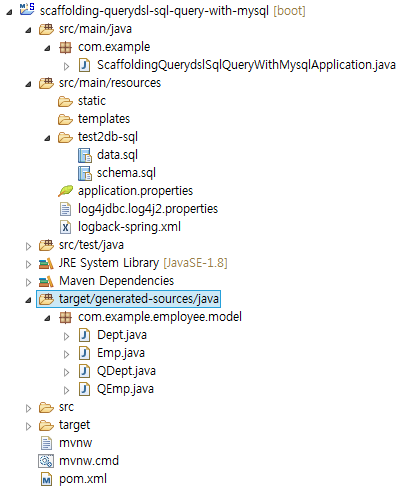Click the Maven icon of pom.xml

(46, 479)
